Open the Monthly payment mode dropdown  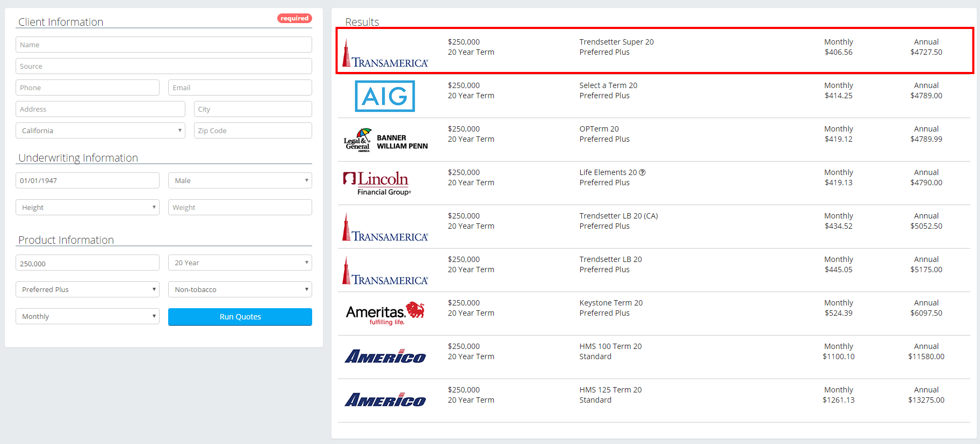coord(88,316)
